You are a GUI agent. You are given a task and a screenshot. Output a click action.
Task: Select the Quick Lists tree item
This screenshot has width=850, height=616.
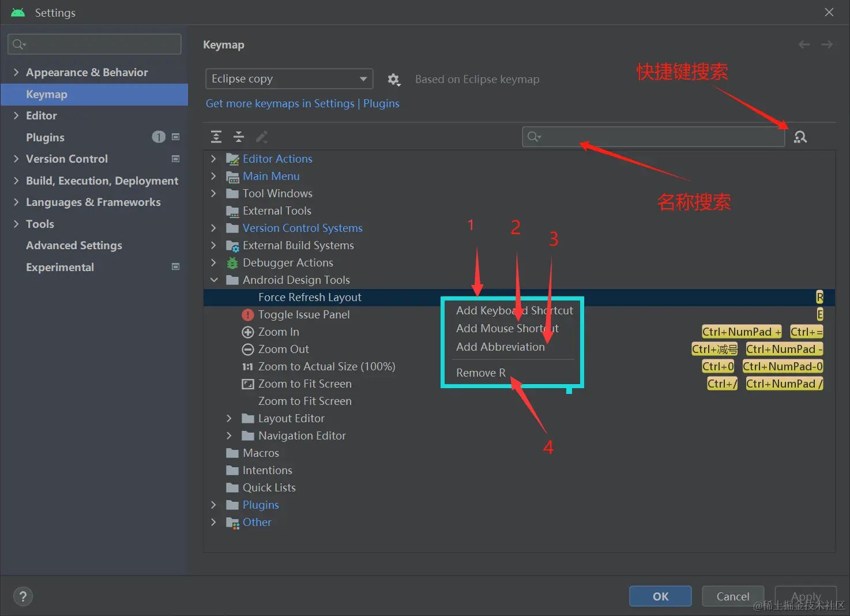269,487
